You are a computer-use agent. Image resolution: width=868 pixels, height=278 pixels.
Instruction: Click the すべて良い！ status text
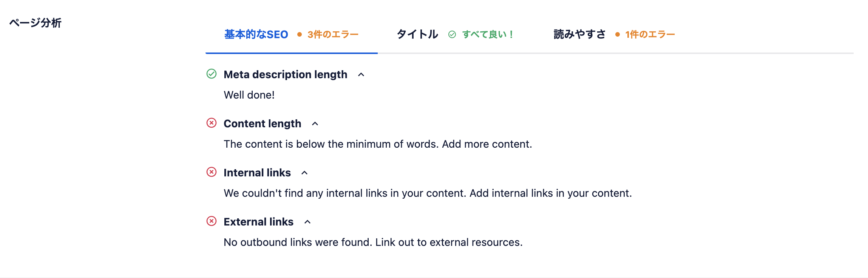pos(488,34)
